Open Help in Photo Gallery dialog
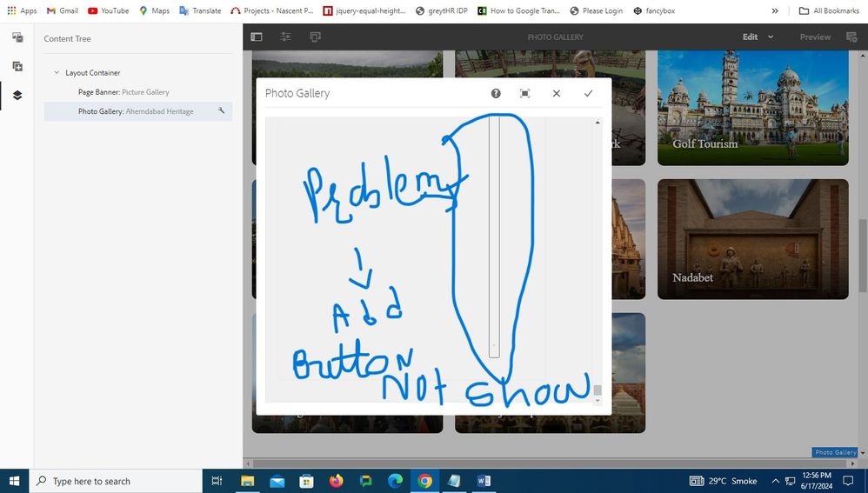The image size is (868, 493). coord(496,93)
